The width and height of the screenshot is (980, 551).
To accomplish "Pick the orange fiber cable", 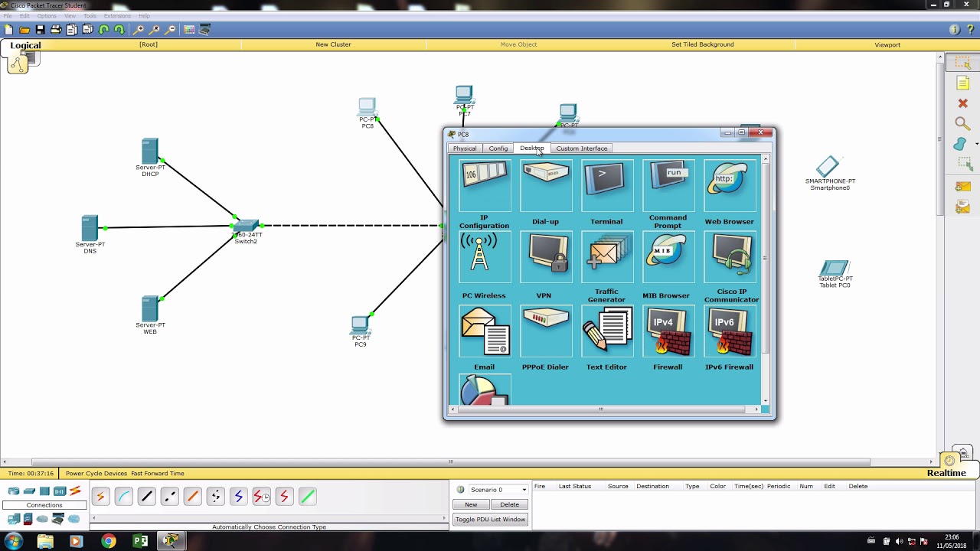I will tap(192, 497).
